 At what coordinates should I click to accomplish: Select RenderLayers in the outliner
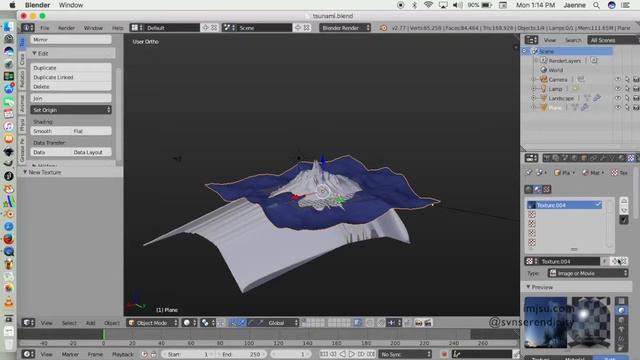click(x=564, y=60)
